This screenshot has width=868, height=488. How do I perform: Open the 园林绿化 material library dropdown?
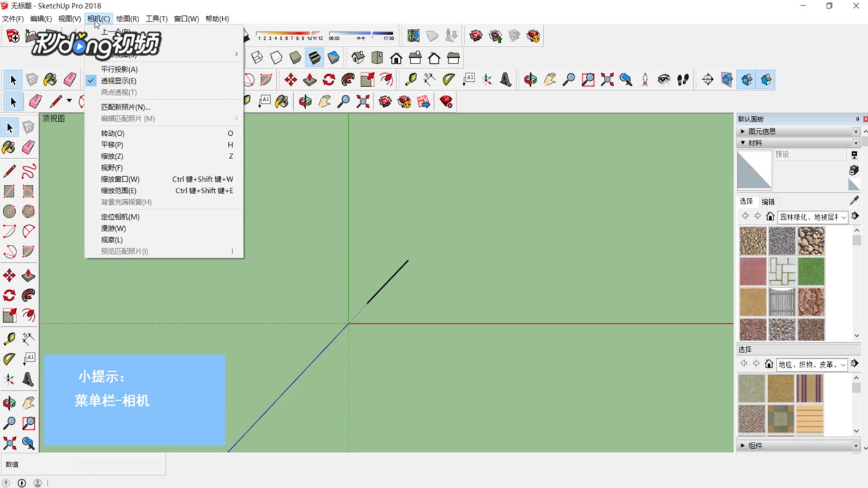(x=812, y=217)
